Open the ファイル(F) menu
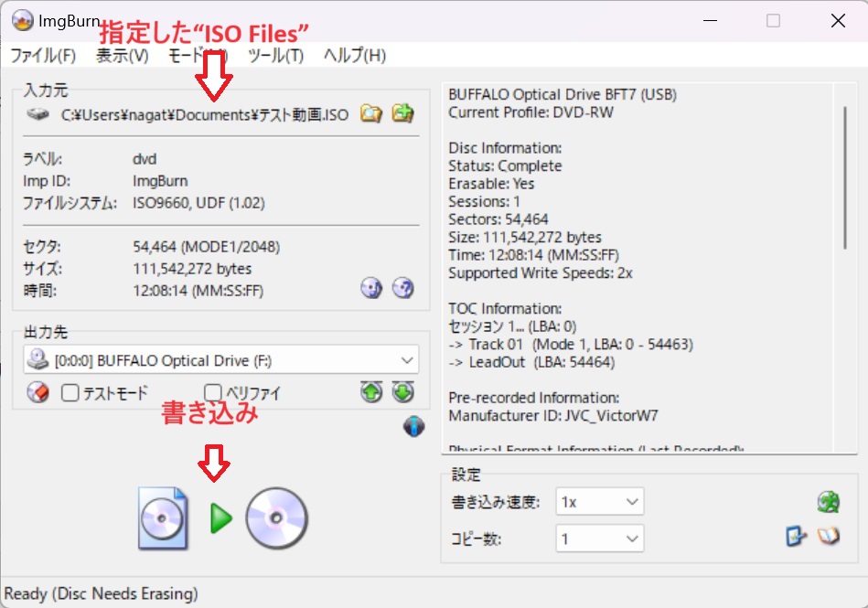This screenshot has height=608, width=868. [x=43, y=56]
